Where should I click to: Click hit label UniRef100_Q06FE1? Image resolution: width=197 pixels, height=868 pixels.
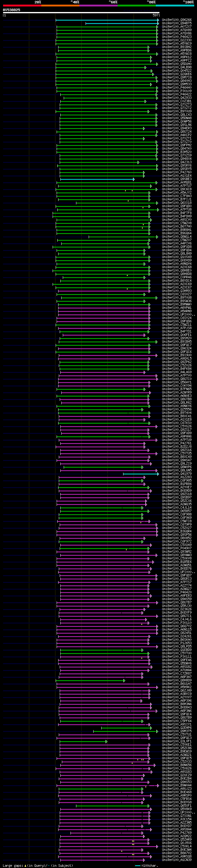(177, 335)
